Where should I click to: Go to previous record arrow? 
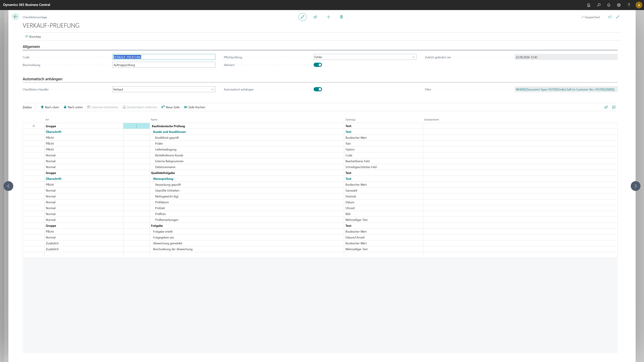(x=8, y=186)
